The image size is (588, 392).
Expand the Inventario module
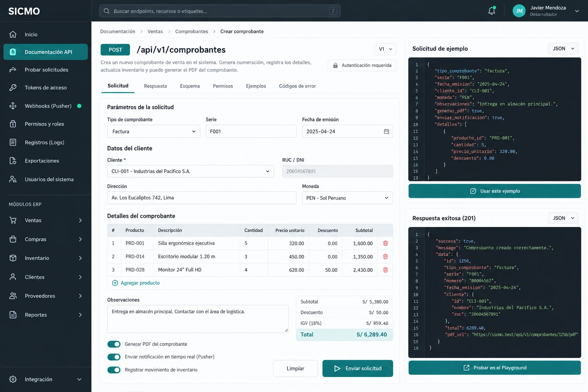click(46, 258)
